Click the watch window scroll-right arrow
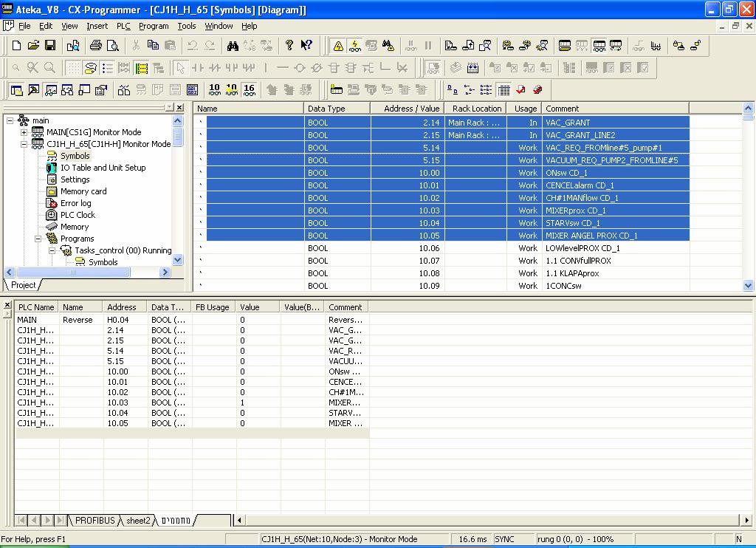The width and height of the screenshot is (756, 548). pyautogui.click(x=746, y=520)
